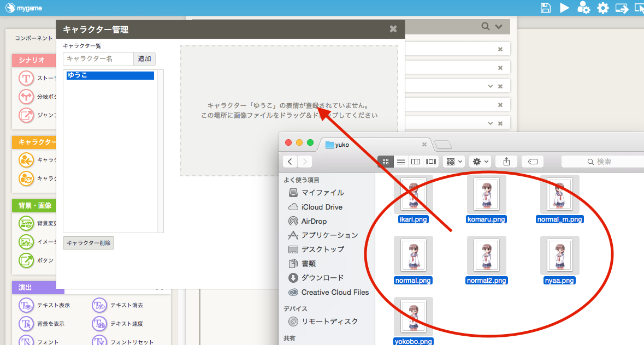Click the 背景を表示 component icon
644x345 pixels.
tap(26, 324)
